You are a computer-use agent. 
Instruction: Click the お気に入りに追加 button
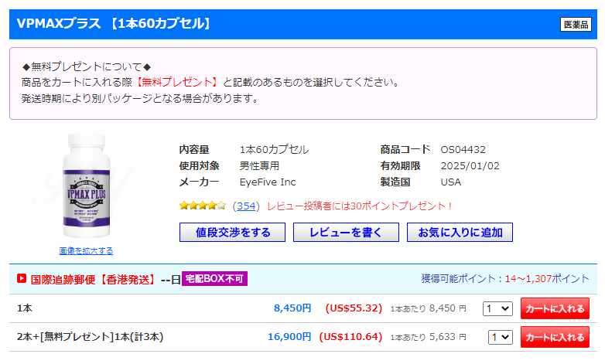[460, 233]
